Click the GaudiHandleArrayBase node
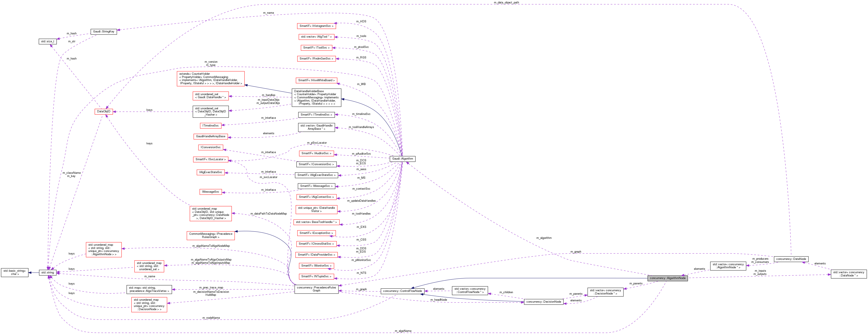The image size is (868, 334). [x=211, y=136]
